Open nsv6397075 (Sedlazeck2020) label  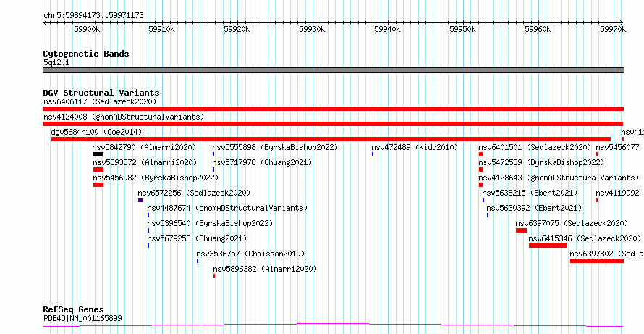pyautogui.click(x=572, y=223)
